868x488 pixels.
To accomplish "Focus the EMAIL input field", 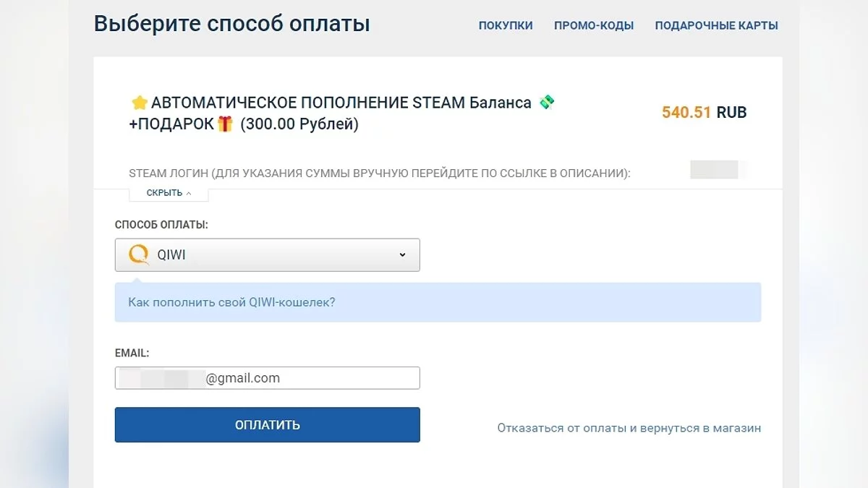I will tap(267, 378).
